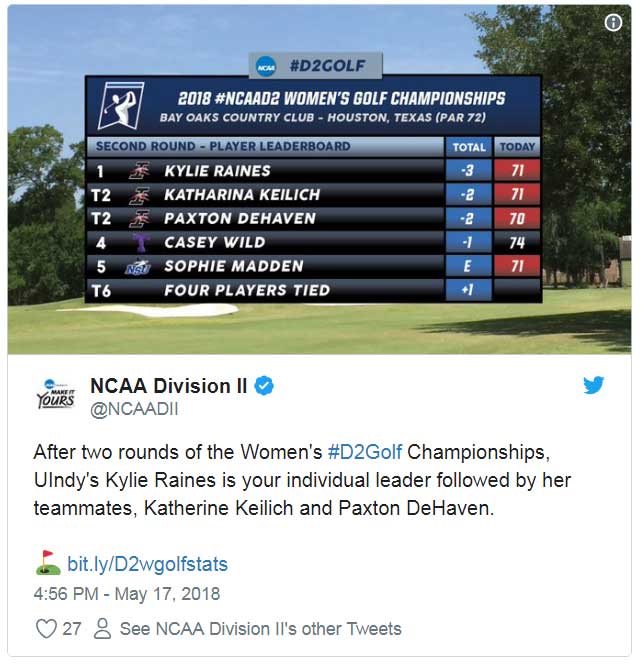The image size is (641, 665).
Task: Open the bit.ly/D2wgolfstats link
Action: [147, 564]
